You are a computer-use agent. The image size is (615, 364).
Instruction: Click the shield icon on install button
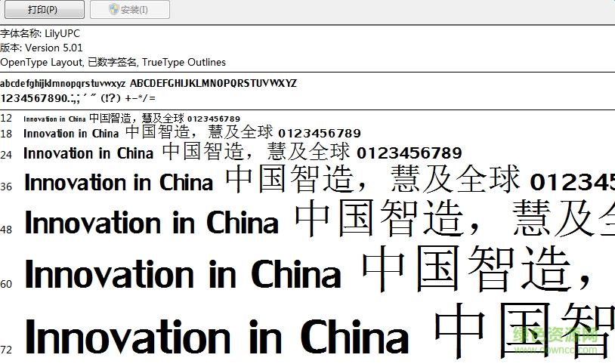(114, 9)
